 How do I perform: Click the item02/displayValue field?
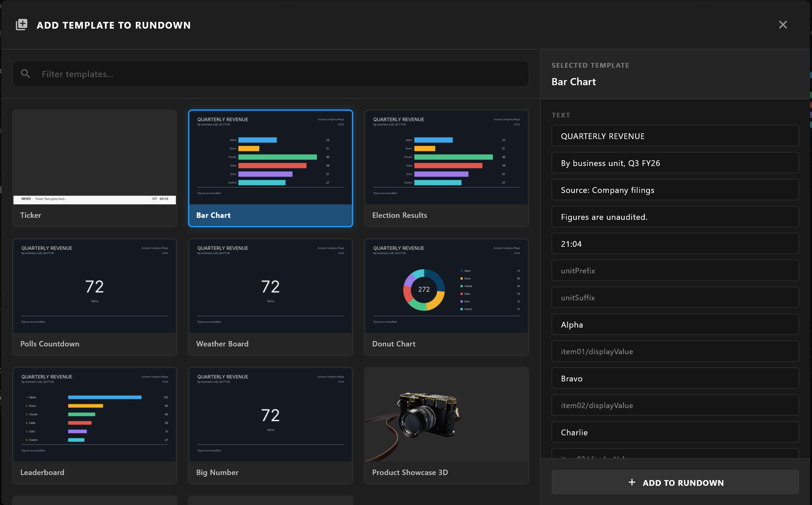point(675,405)
